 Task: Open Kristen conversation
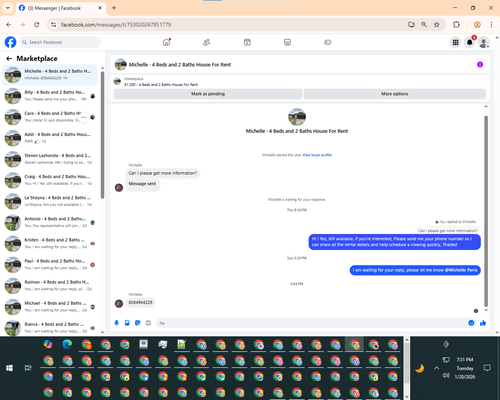[x=50, y=243]
